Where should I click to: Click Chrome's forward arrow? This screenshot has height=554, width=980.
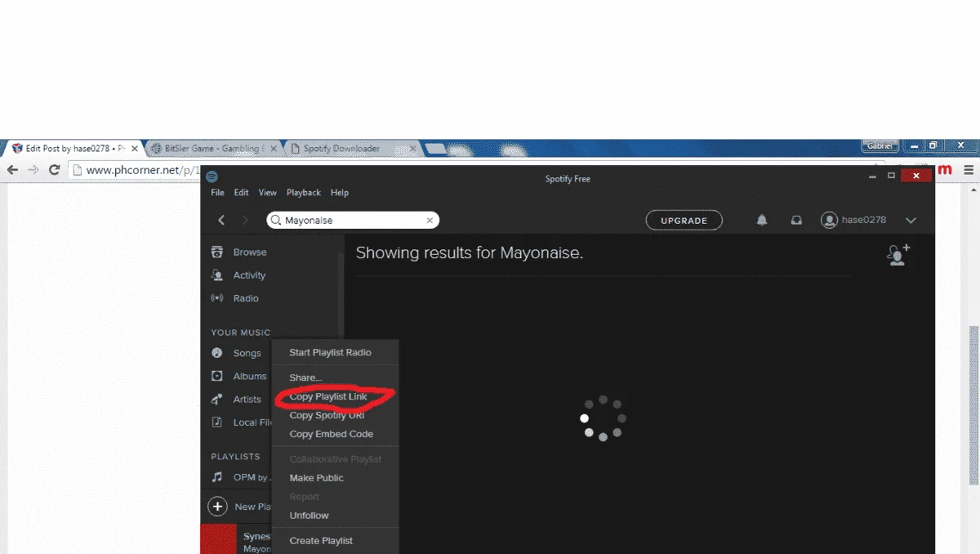(33, 170)
